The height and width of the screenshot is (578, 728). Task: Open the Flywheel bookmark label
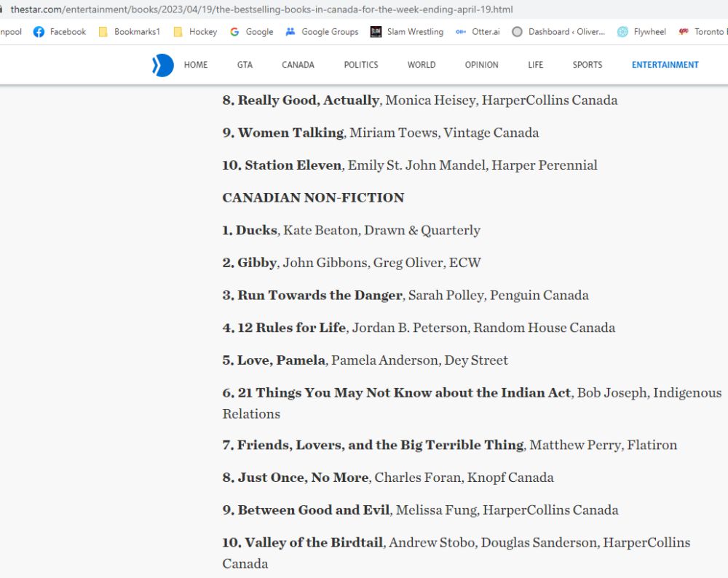pyautogui.click(x=649, y=31)
